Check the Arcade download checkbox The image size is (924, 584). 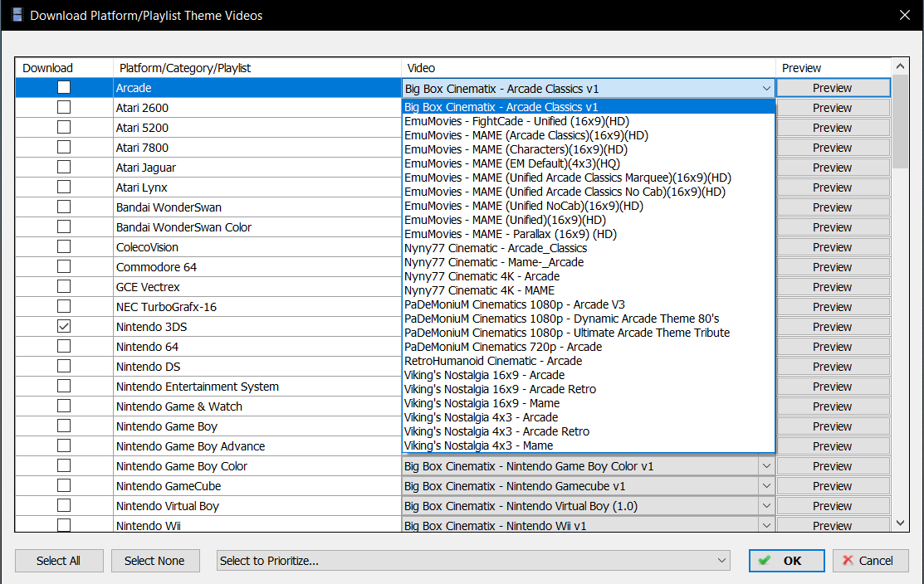(x=64, y=87)
